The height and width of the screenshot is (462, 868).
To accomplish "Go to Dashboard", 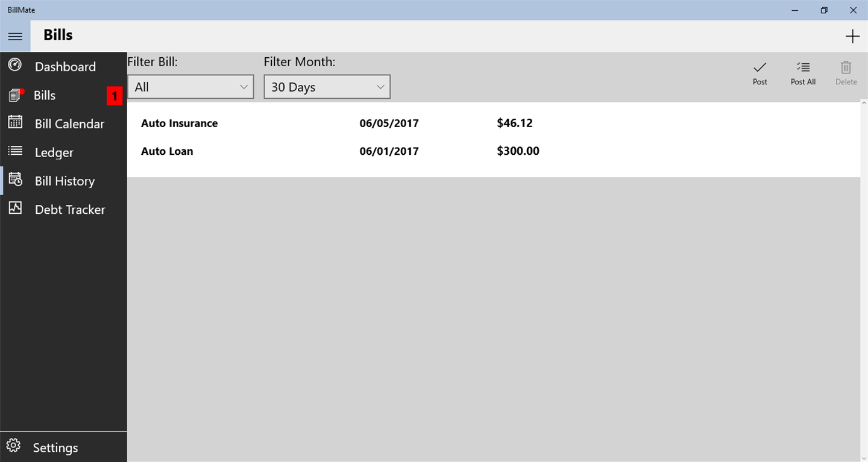I will point(63,66).
